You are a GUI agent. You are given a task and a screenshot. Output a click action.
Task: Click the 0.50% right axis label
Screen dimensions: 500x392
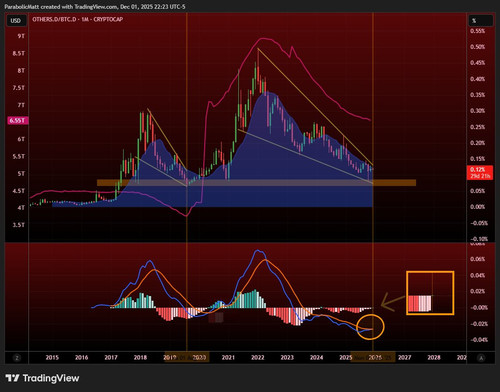[x=477, y=47]
